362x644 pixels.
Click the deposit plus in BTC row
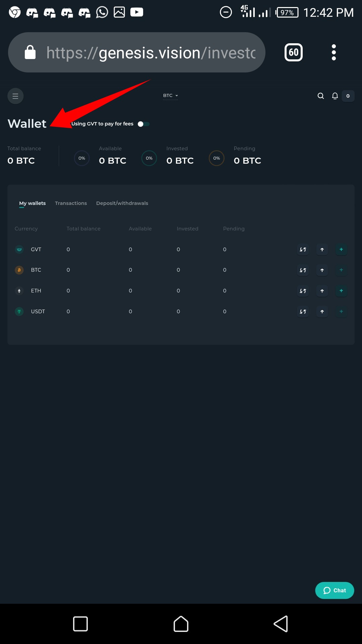(341, 270)
